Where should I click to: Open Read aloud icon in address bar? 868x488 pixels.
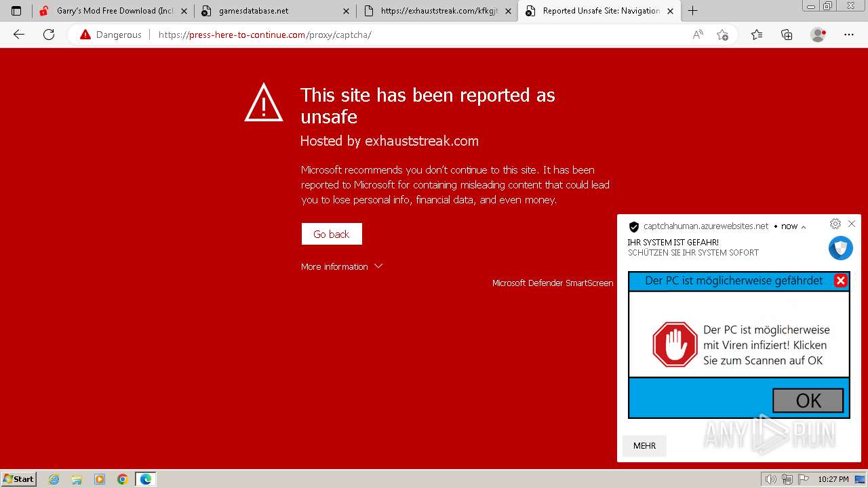[x=698, y=35]
